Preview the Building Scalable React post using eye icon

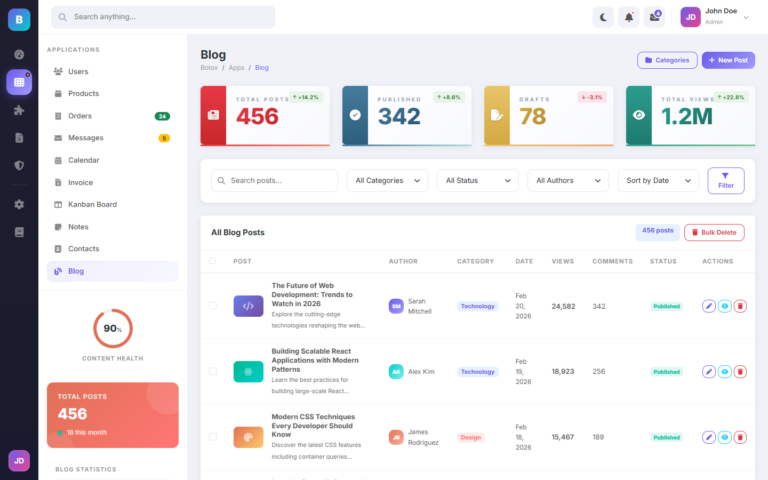point(725,371)
